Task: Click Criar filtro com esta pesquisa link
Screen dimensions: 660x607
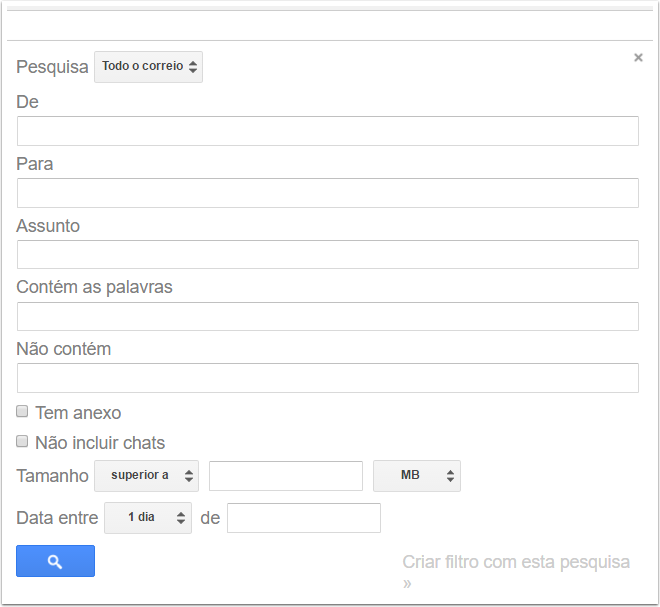Action: pyautogui.click(x=516, y=562)
